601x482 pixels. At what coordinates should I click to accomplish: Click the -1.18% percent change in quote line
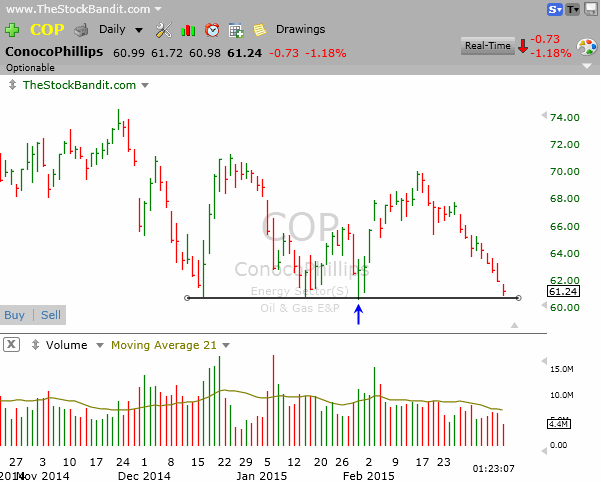coord(326,53)
